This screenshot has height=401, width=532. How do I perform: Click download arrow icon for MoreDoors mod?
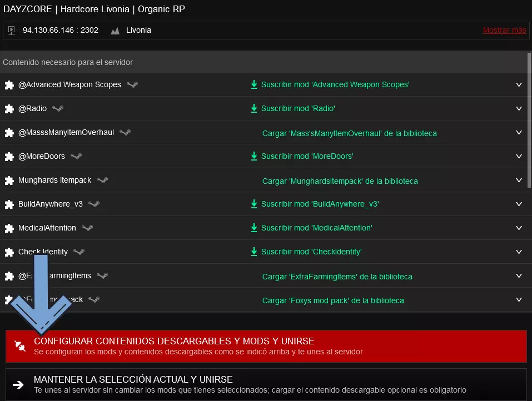(x=254, y=156)
